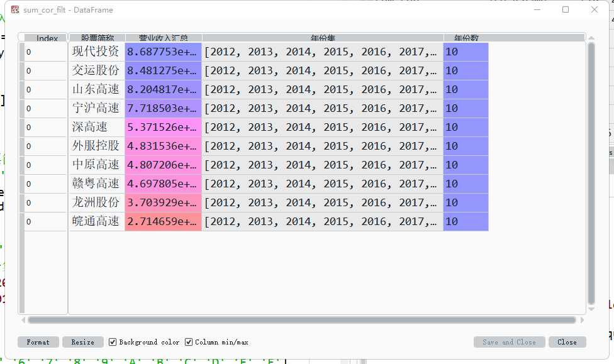Click the scroll down arrow of vertical scrollbar
614x364 pixels.
[x=591, y=309]
